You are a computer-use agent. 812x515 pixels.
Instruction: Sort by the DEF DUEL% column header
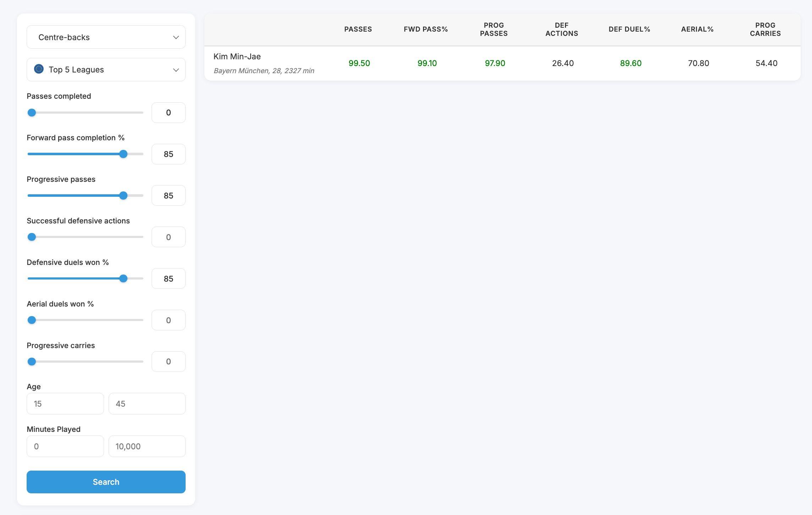pyautogui.click(x=629, y=29)
